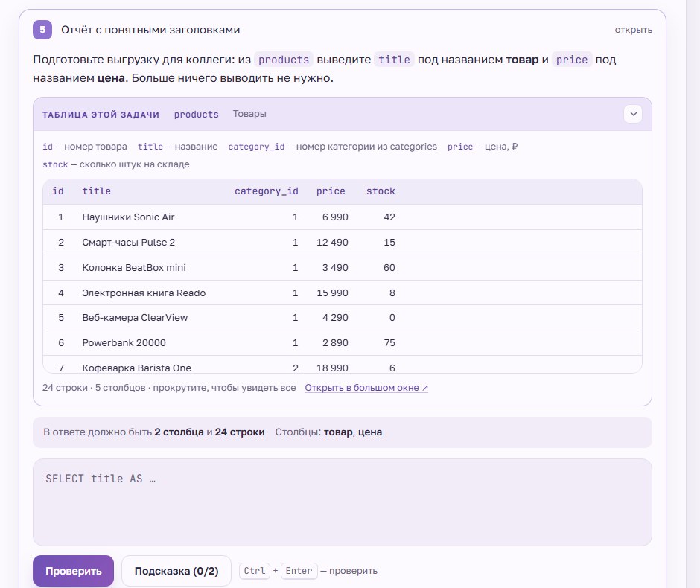
Task: Click the 'stock' column header
Action: pyautogui.click(x=381, y=191)
